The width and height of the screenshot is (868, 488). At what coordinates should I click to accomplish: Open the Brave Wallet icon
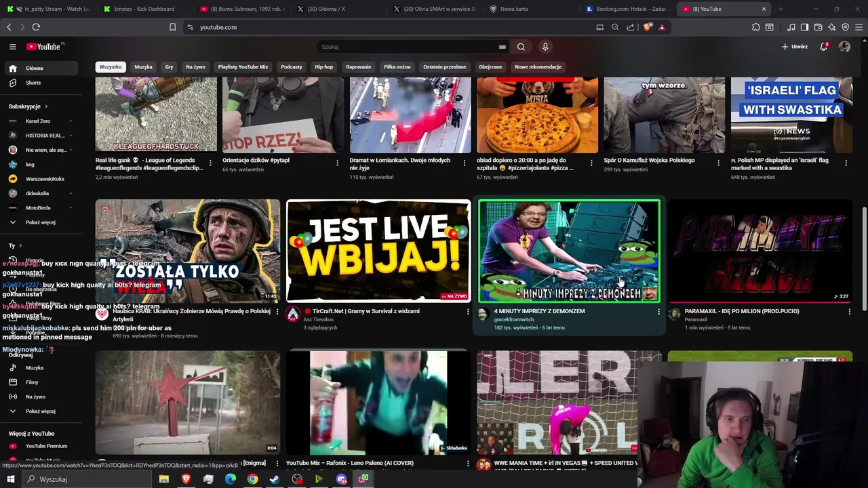818,27
